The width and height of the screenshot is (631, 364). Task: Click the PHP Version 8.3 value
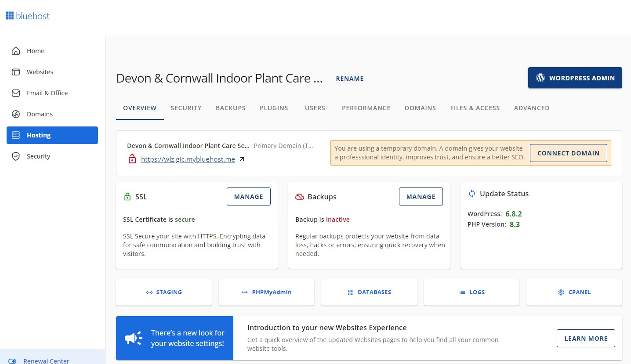pos(515,224)
